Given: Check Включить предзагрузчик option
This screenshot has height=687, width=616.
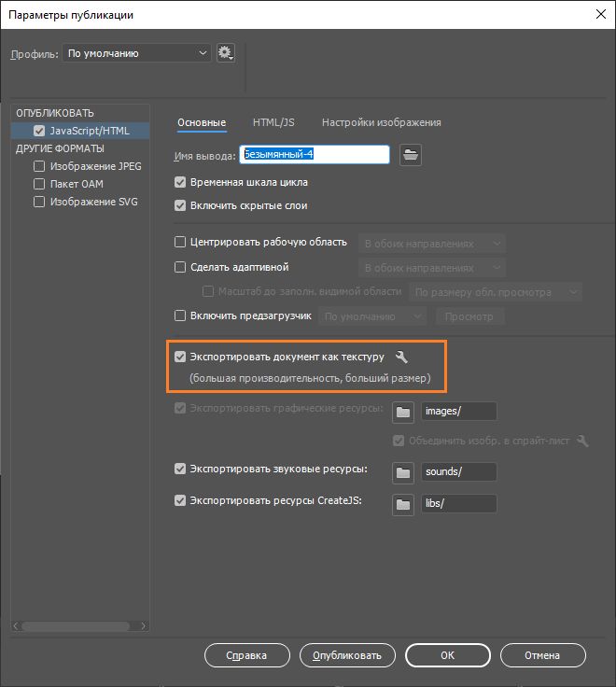Looking at the screenshot, I should click(x=180, y=315).
